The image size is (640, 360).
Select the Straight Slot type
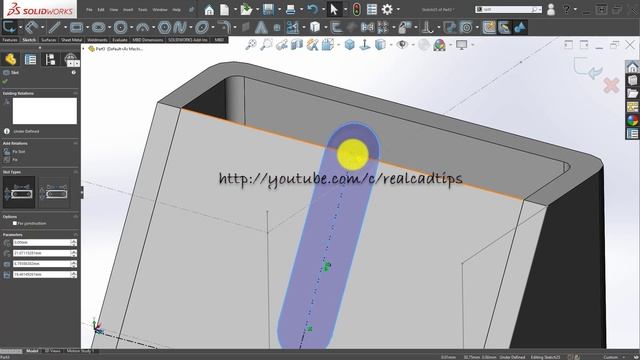click(19, 192)
